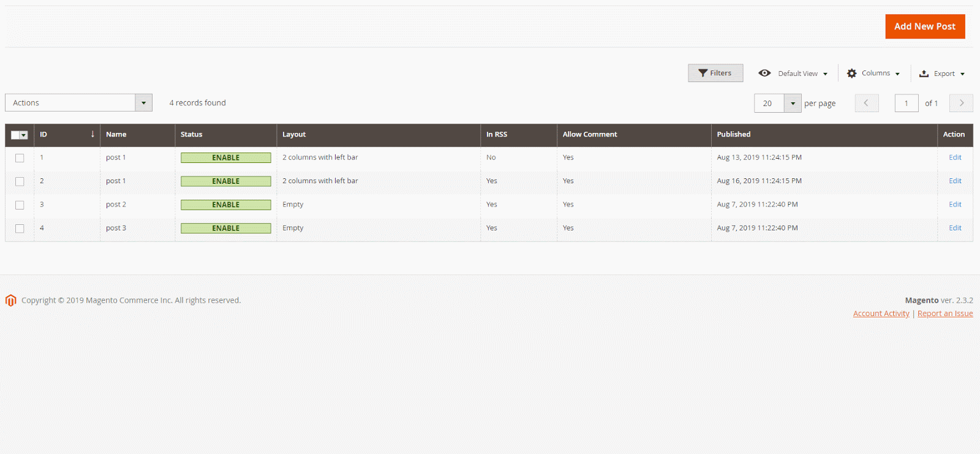Click the Filters funnel icon
This screenshot has height=454, width=980.
coord(703,73)
